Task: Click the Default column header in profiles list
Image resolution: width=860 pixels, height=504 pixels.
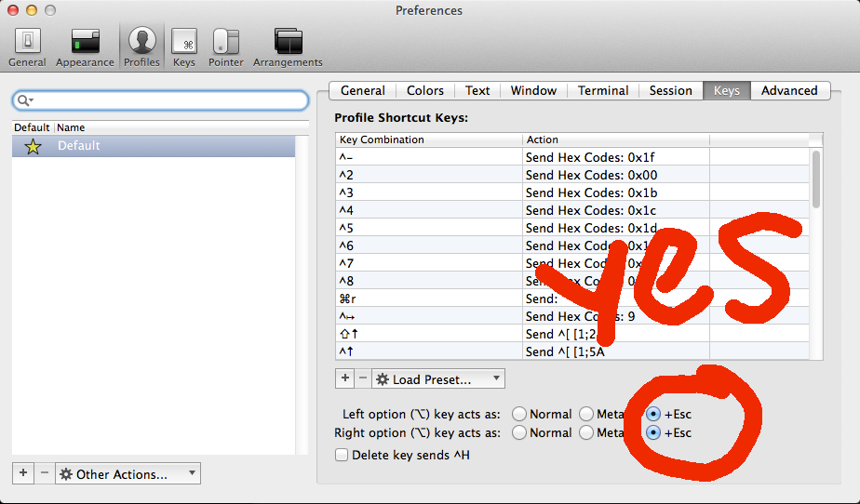Action: (33, 127)
